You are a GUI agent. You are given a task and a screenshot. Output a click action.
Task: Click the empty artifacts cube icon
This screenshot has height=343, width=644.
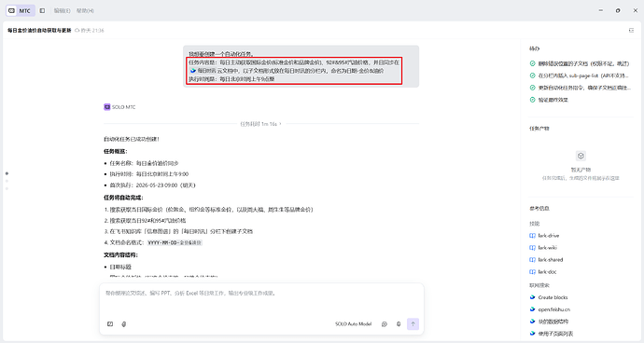[x=581, y=156]
